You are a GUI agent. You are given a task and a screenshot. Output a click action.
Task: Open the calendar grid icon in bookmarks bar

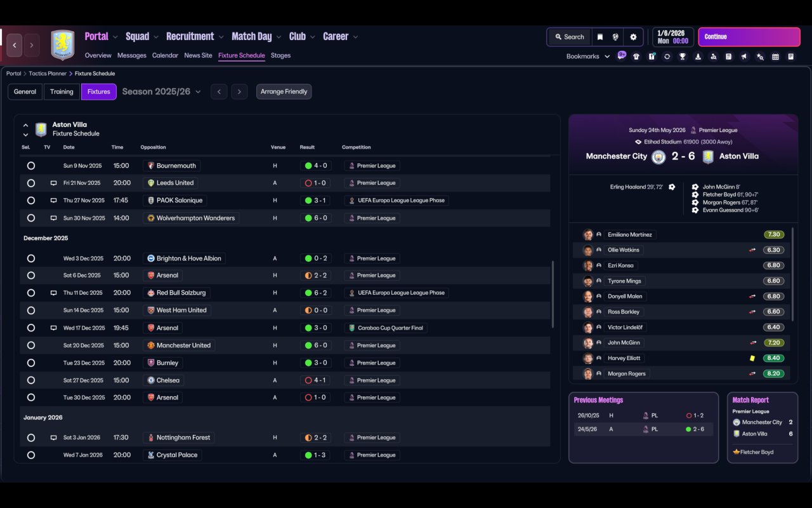tap(775, 57)
